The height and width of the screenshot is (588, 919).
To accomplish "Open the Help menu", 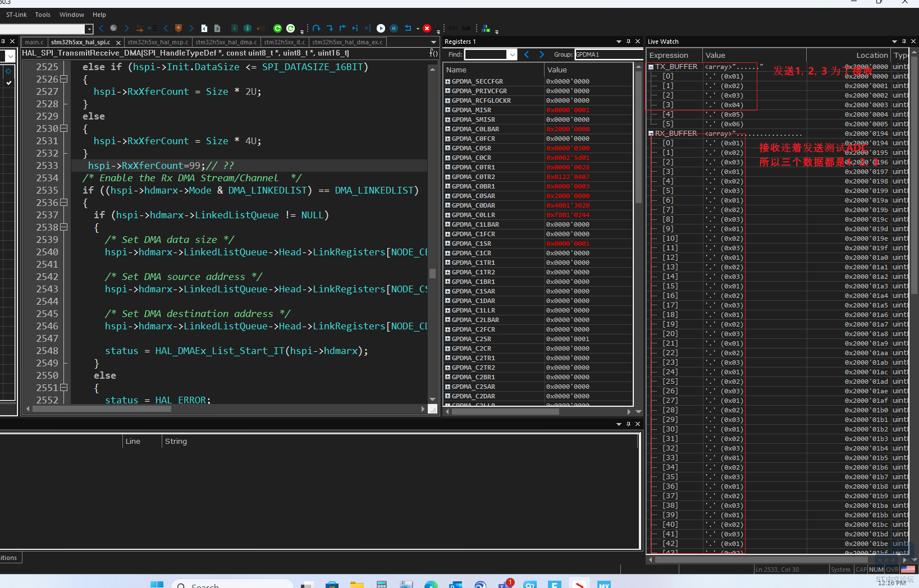I will [99, 15].
